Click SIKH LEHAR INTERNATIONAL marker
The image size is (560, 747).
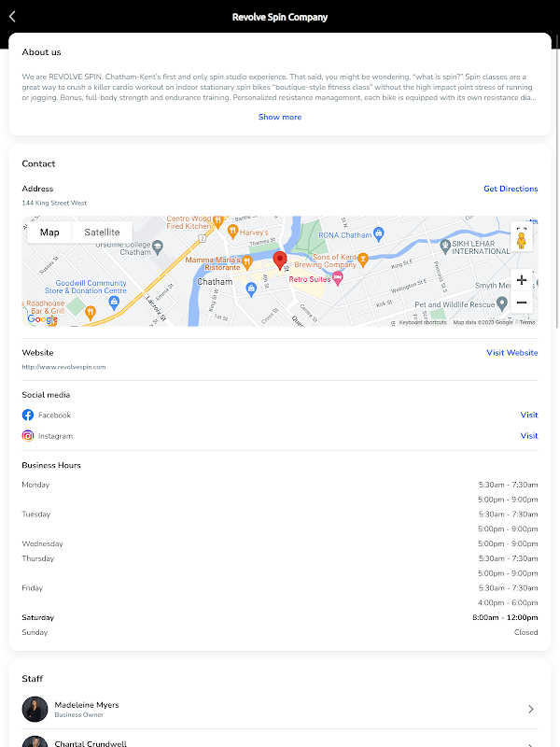pyautogui.click(x=445, y=246)
